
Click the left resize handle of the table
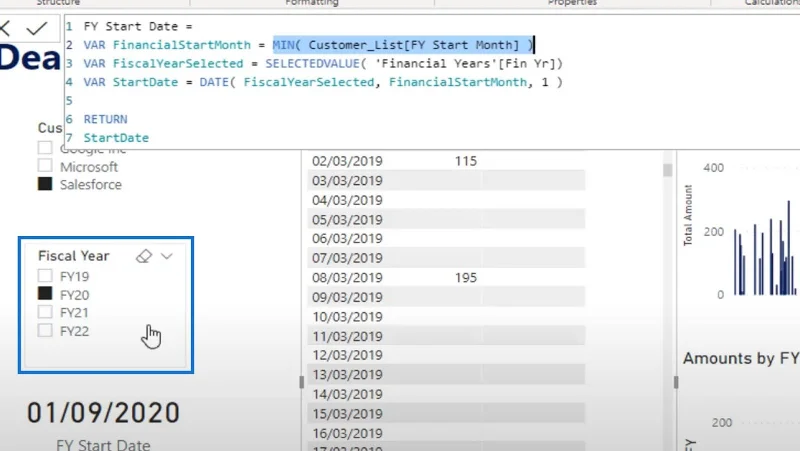point(302,382)
